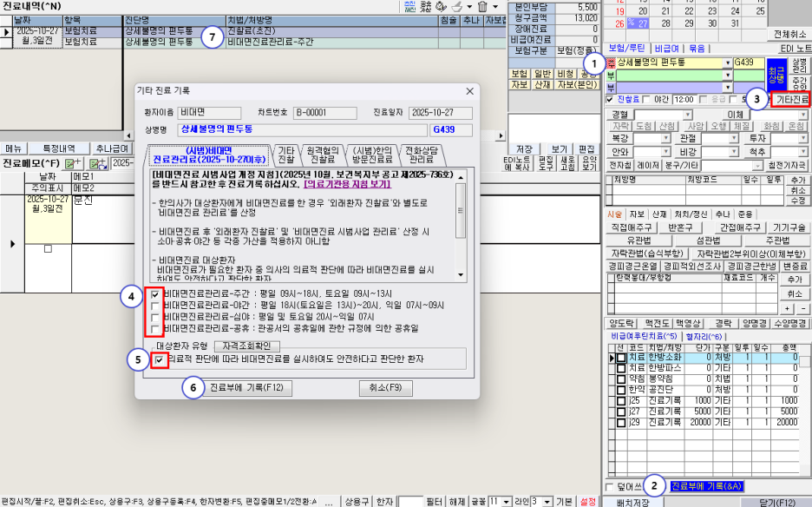Screen dimensions: 812x507
Task: Click the 초진/재진 toggle icon
Action: click(409, 7)
